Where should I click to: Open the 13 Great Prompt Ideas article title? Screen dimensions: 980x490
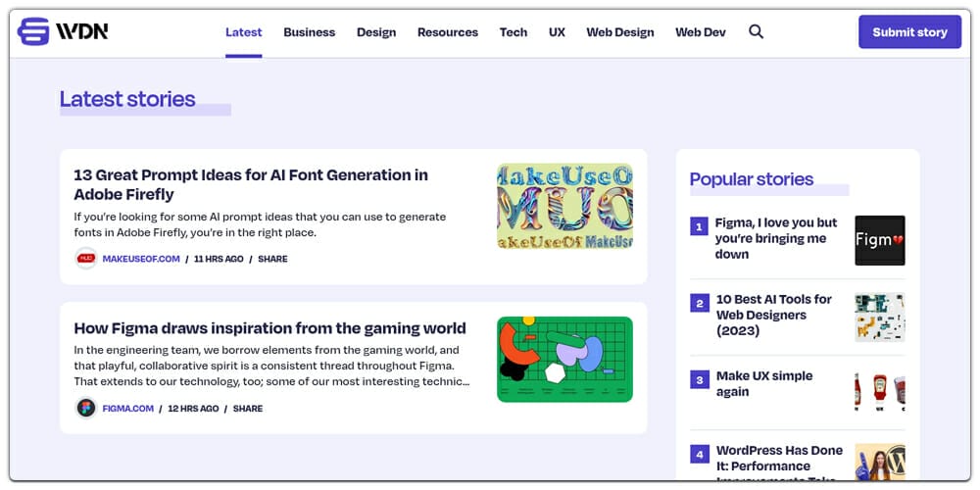(251, 184)
